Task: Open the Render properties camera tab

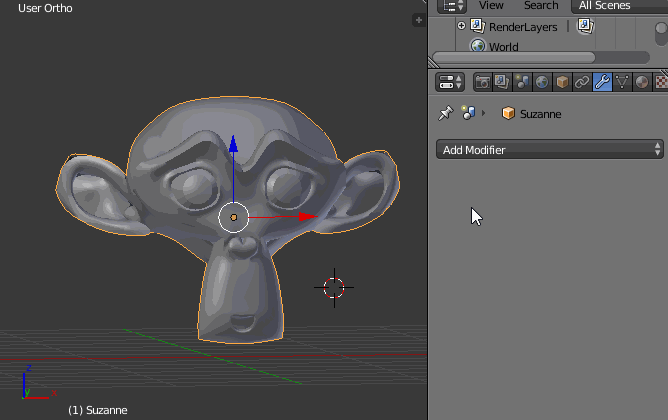Action: (x=483, y=82)
